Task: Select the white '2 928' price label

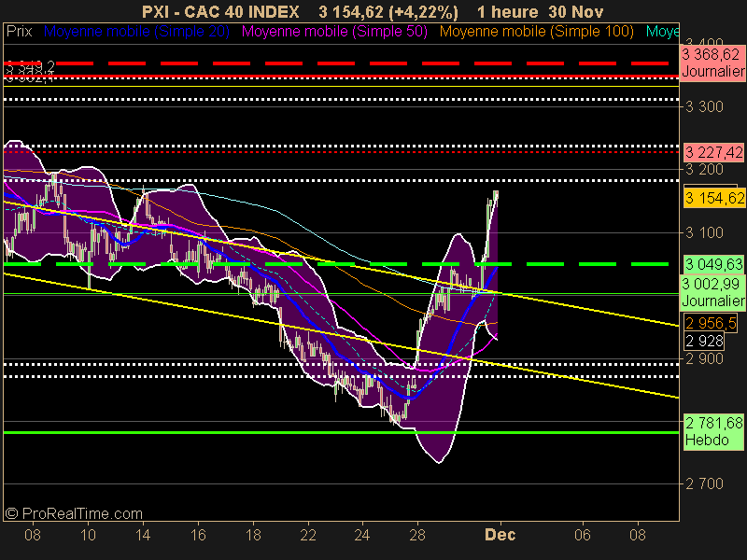Action: [704, 341]
